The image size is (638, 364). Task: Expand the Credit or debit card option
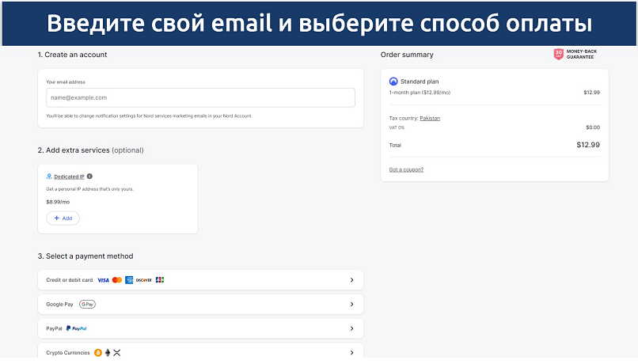351,280
